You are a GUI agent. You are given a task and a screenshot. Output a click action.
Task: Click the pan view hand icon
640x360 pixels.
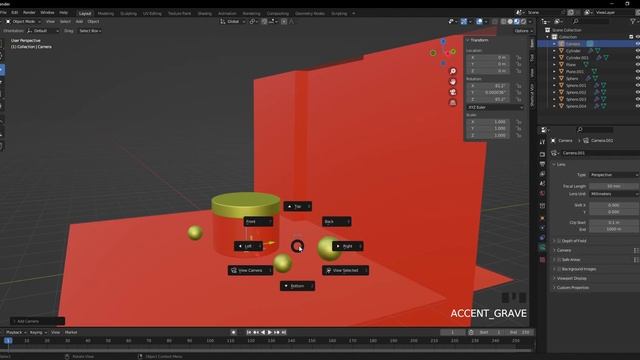453,82
